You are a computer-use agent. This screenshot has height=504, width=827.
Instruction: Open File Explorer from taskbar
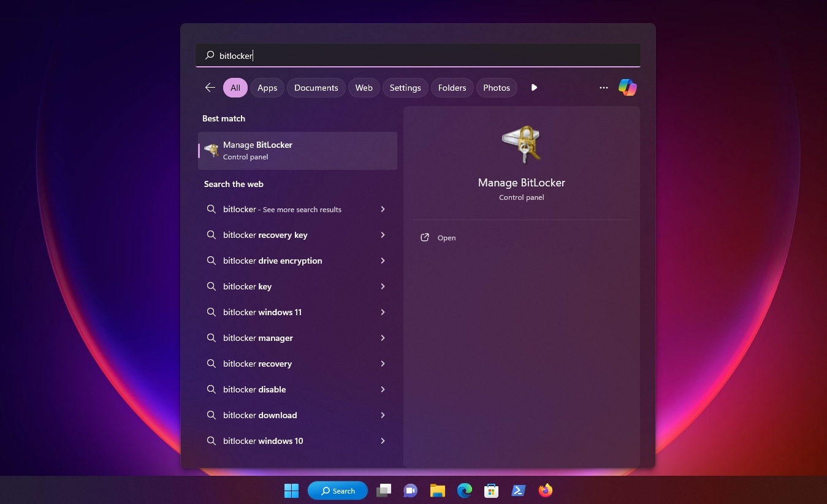[437, 491]
